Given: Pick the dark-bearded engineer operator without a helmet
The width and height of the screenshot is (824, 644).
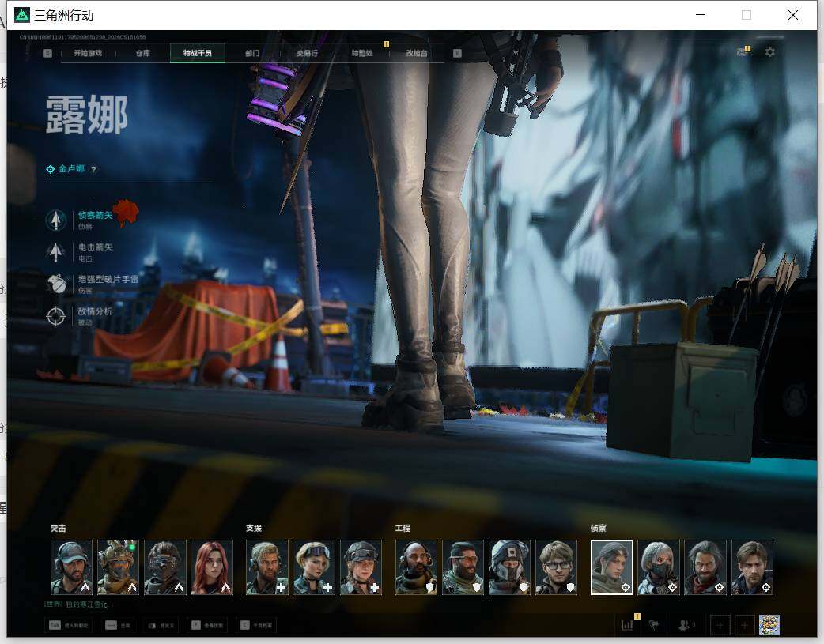Looking at the screenshot, I should (x=463, y=567).
